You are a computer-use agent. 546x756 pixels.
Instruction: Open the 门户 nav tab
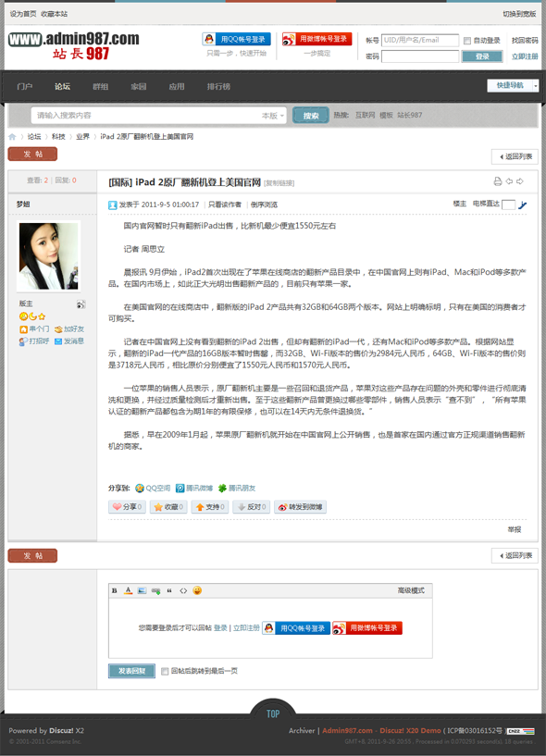point(25,86)
